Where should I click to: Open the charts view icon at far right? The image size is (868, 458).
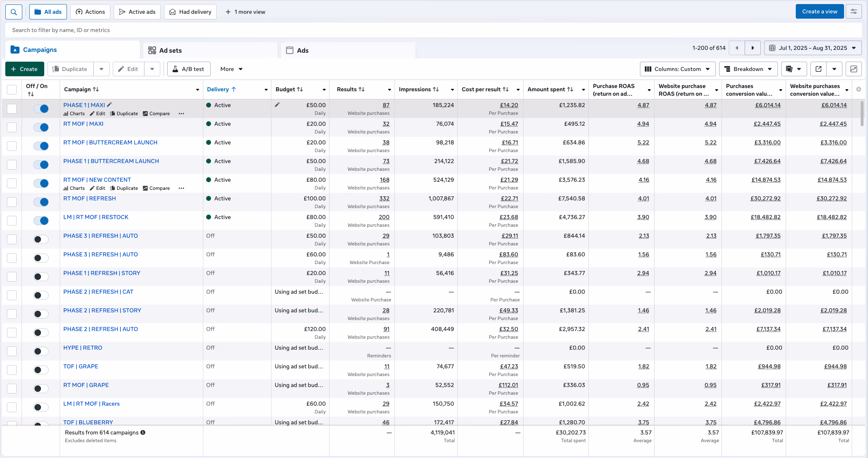[x=854, y=69]
